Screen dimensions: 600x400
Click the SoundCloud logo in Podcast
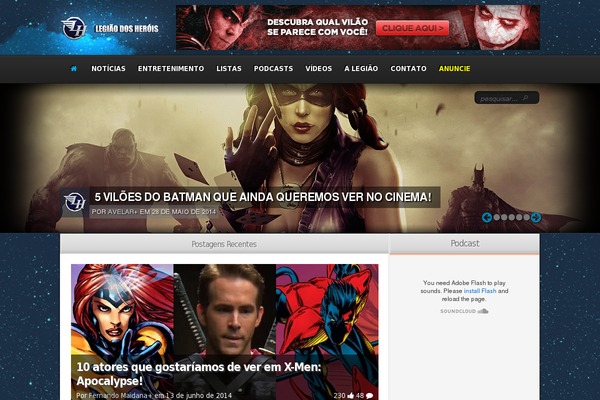click(464, 311)
